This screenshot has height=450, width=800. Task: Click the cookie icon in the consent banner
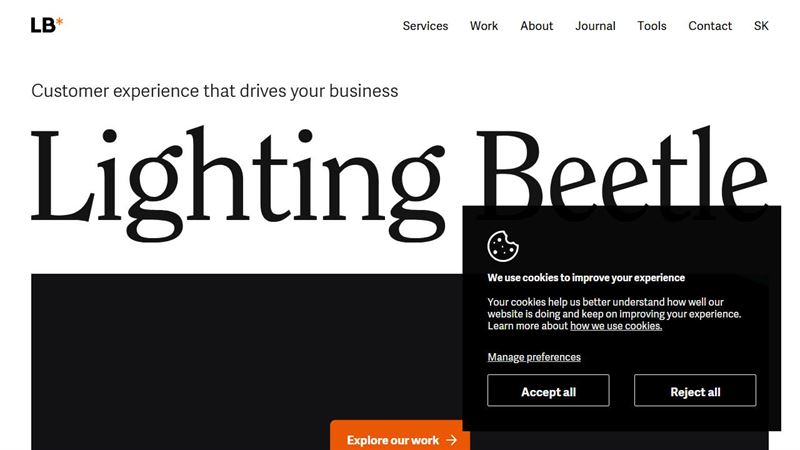[503, 246]
